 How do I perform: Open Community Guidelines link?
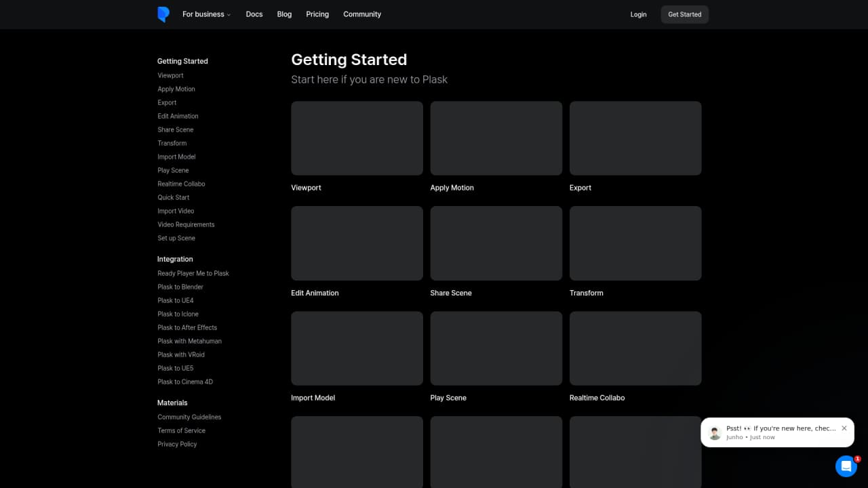189,417
